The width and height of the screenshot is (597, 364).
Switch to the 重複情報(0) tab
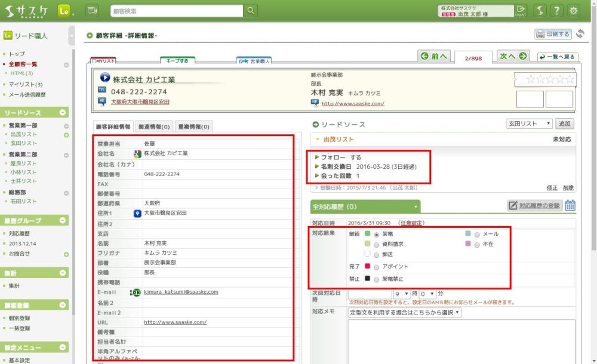(x=194, y=127)
